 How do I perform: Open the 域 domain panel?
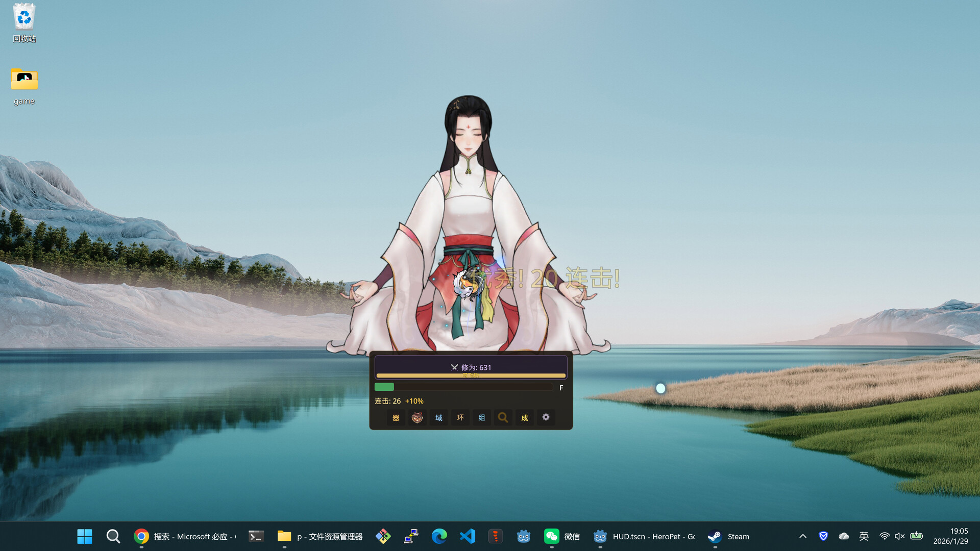pos(438,417)
